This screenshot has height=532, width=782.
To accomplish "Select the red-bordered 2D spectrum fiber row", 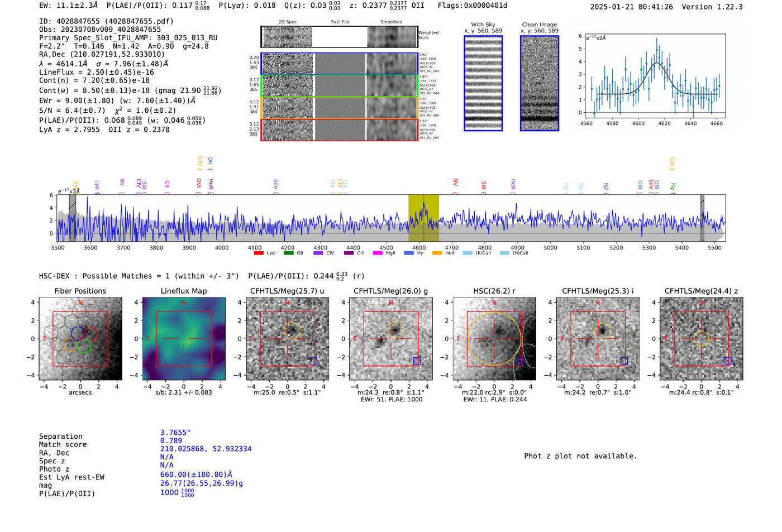I will 339,130.
